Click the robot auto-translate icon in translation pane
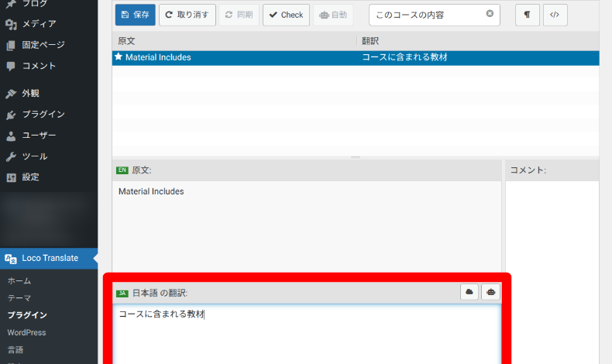Viewport: 612px width, 364px height. 490,292
